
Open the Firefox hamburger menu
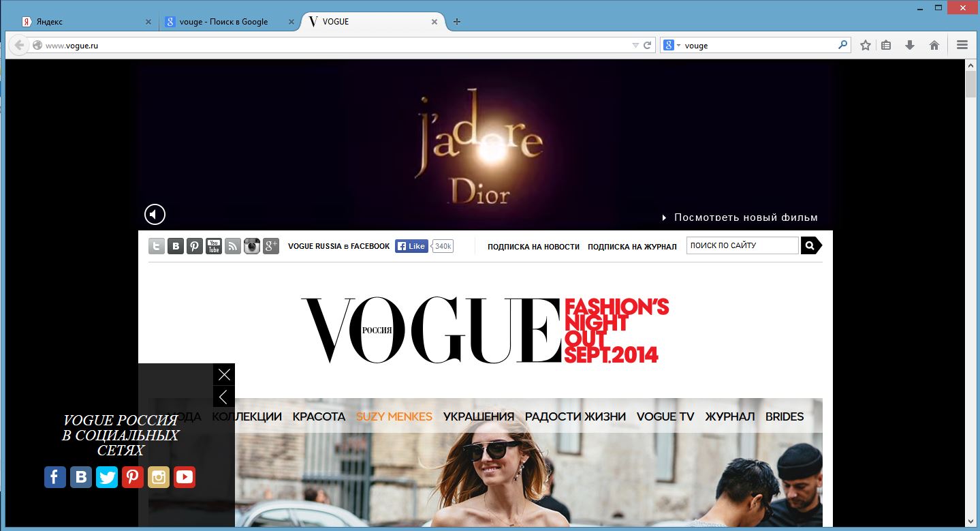pyautogui.click(x=962, y=45)
